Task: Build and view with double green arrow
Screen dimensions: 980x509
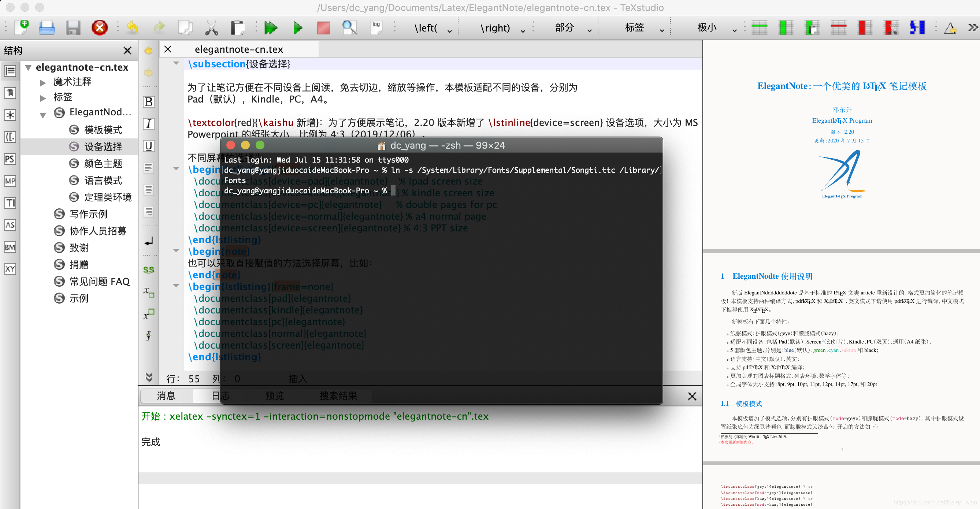Action: (271, 28)
